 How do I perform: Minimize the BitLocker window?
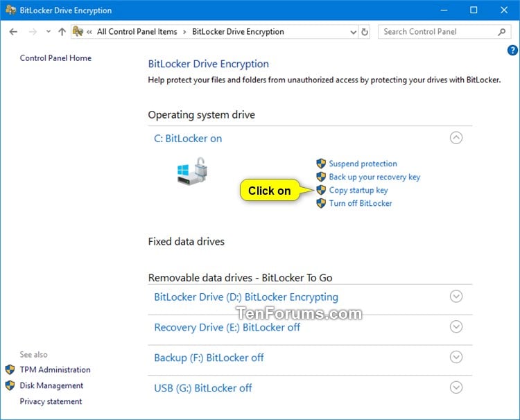coord(444,10)
